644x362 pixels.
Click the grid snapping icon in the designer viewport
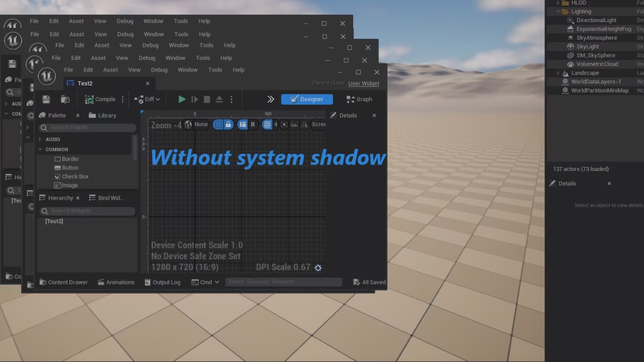(x=267, y=124)
